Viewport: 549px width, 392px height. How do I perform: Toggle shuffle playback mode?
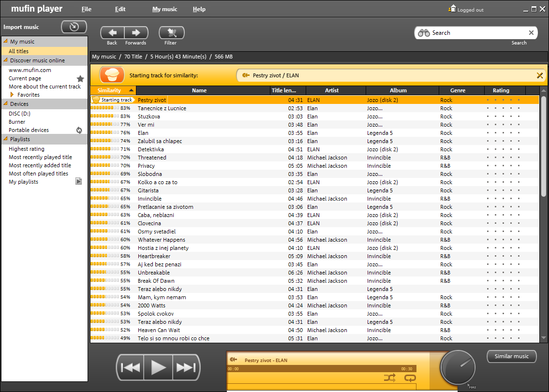(390, 377)
